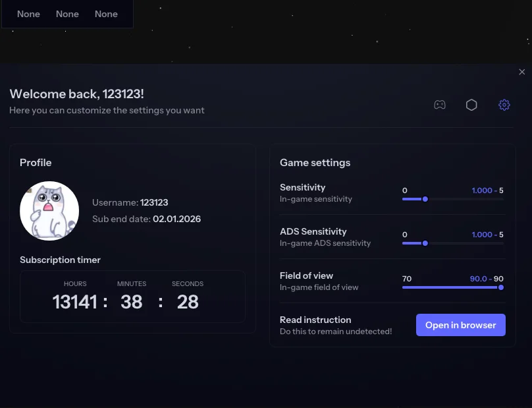Click the ADS Sensitivity value 1.000

(x=483, y=234)
